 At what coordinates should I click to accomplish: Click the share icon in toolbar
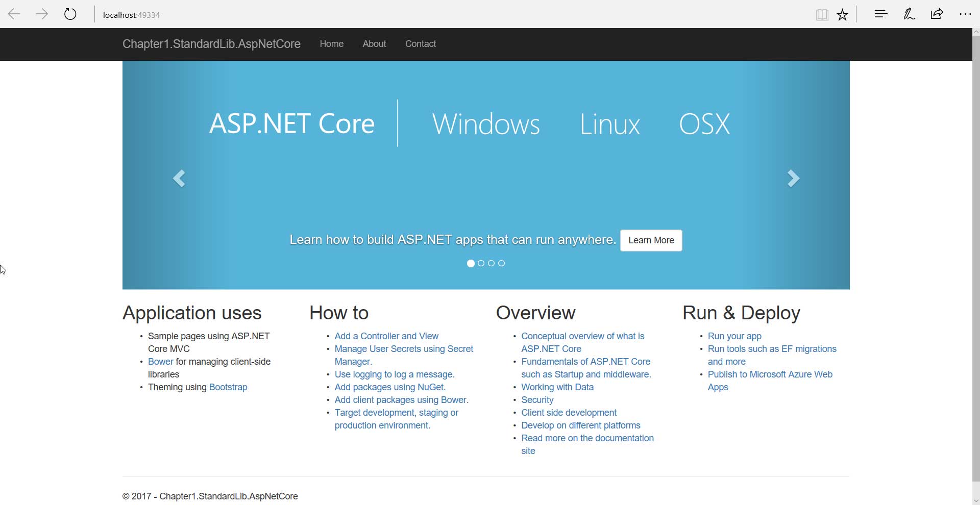pos(937,14)
